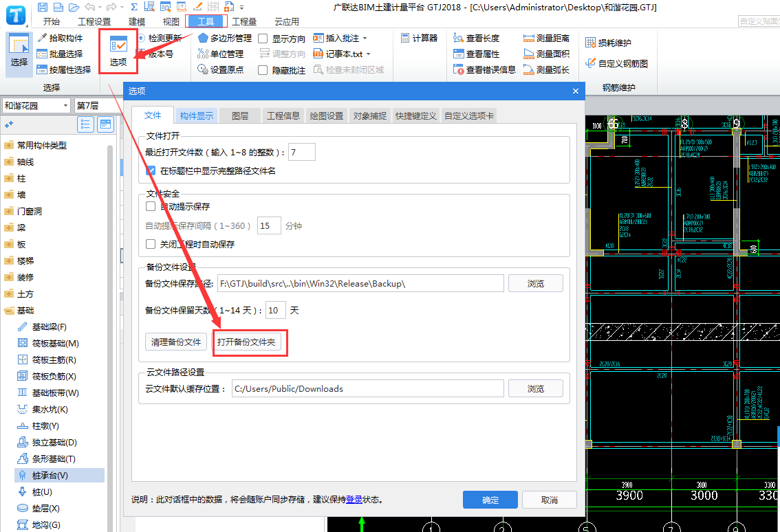Click the 拾取构件 pick component tool
Screen dimensions: 780x532
coord(60,38)
